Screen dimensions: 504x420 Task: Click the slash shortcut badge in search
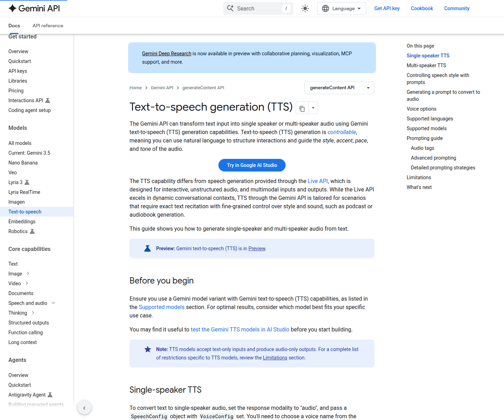click(x=286, y=8)
